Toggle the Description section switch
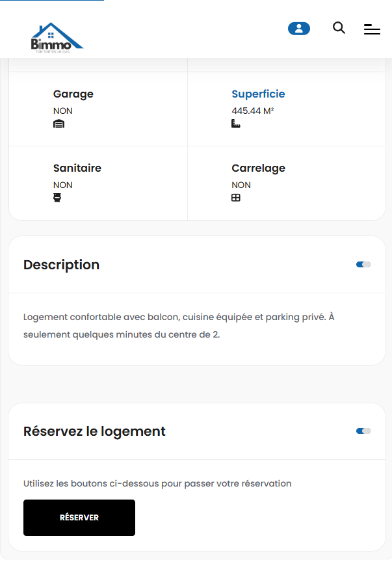392x562 pixels. pos(363,265)
